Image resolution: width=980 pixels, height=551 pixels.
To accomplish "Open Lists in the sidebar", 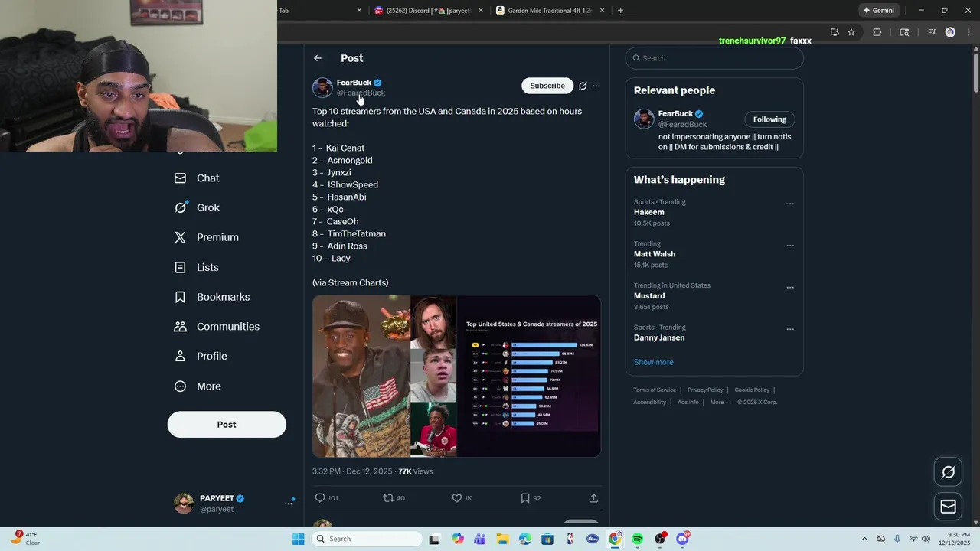I will point(197,267).
